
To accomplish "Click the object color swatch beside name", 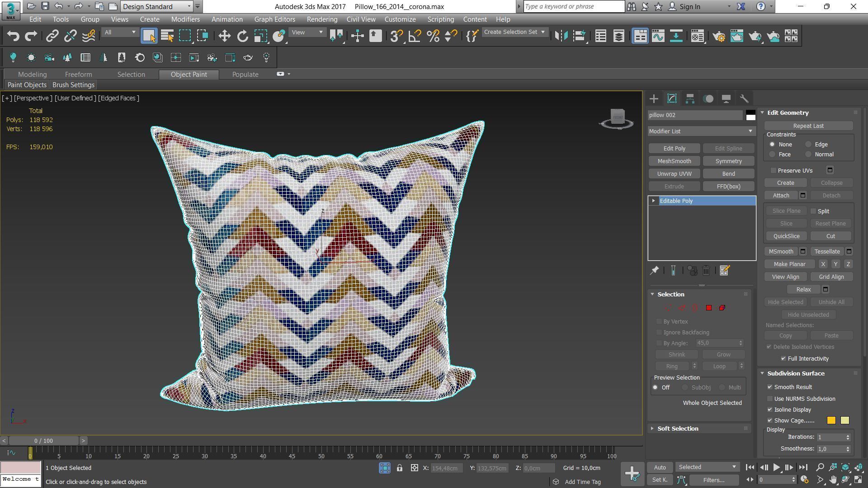I will pos(750,115).
